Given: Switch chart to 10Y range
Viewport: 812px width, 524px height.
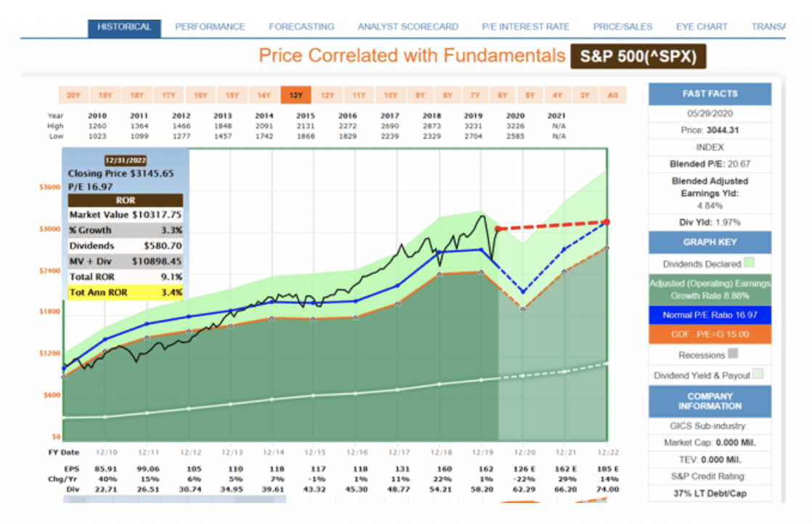Looking at the screenshot, I should click(391, 95).
